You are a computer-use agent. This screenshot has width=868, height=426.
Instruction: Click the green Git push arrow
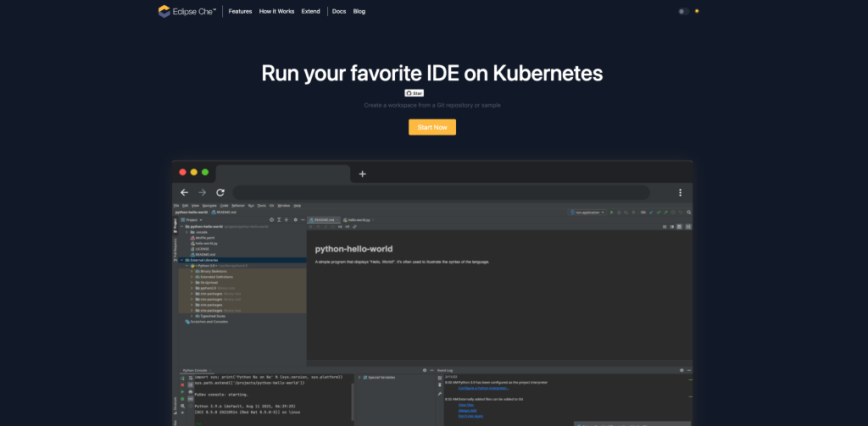pos(666,213)
